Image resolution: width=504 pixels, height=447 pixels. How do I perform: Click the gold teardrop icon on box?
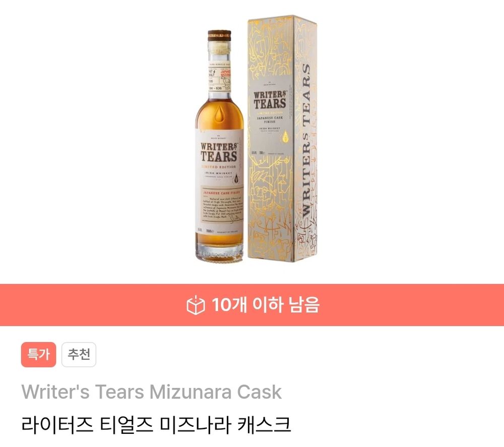285,137
